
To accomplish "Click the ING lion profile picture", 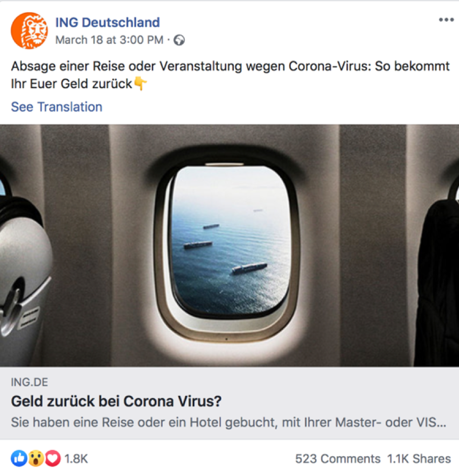I will point(29,30).
